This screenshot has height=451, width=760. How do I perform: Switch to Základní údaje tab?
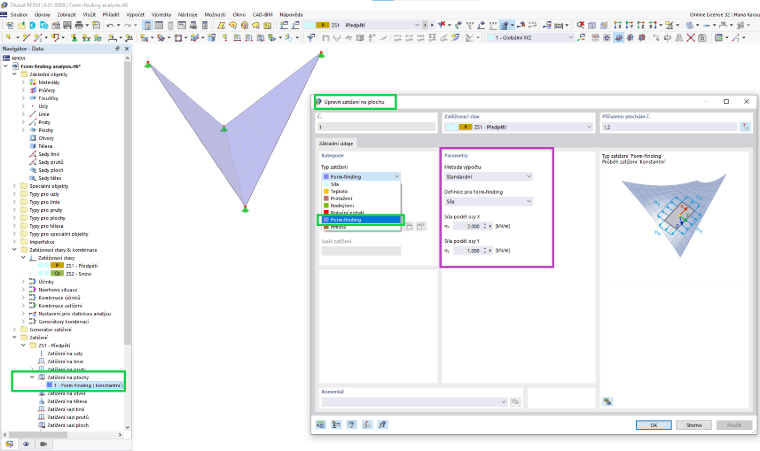pos(336,144)
